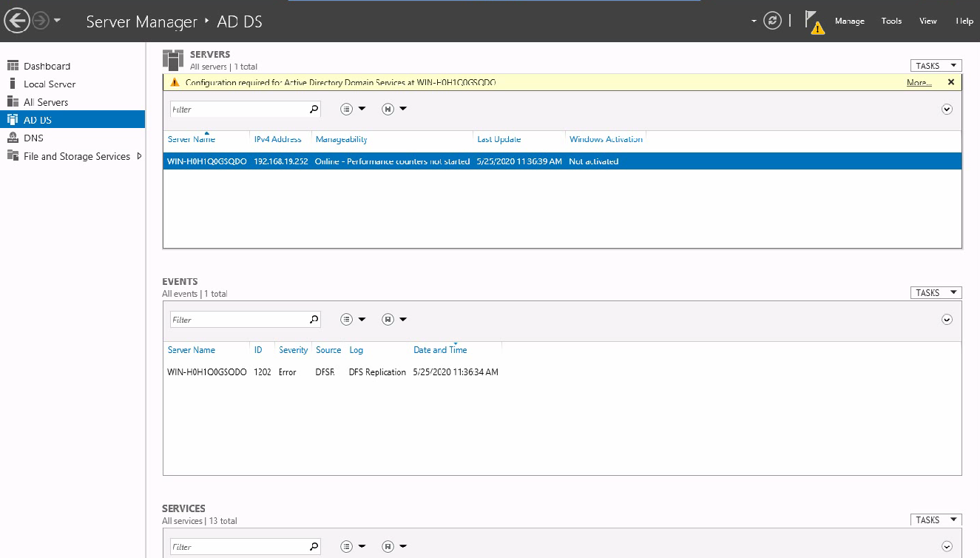
Task: Collapse the Services filter pane chevron
Action: (947, 547)
